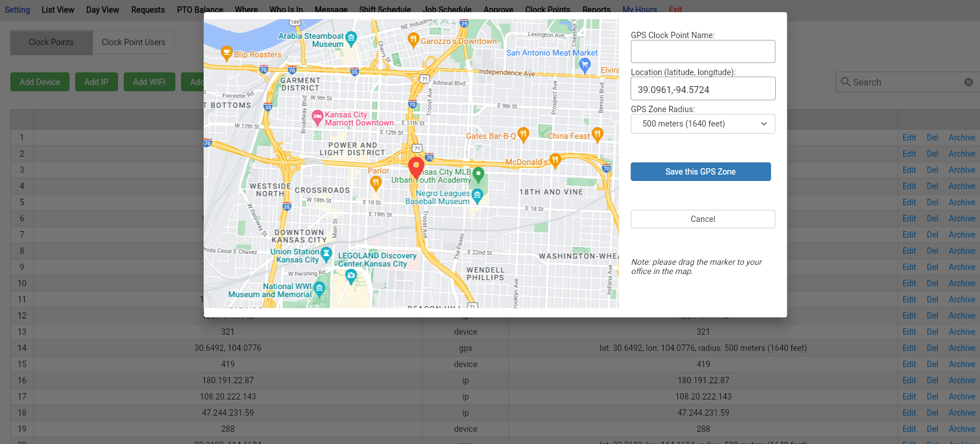Click the Blip Roasters map pin

pos(227,54)
